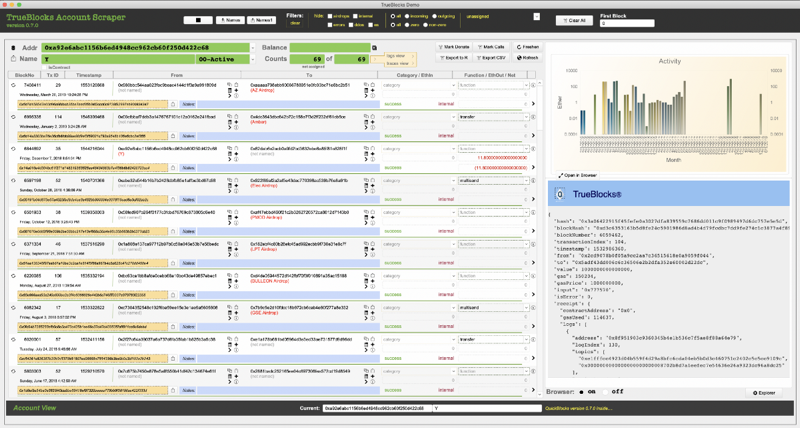Click the First Block input field
Viewport: 800px width, 428px height.
tap(627, 23)
